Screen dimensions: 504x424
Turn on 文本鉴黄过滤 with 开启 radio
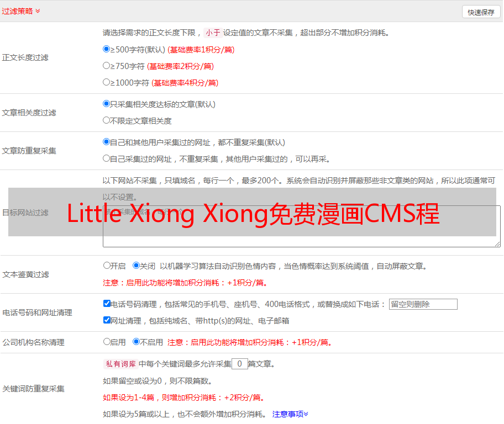[107, 266]
